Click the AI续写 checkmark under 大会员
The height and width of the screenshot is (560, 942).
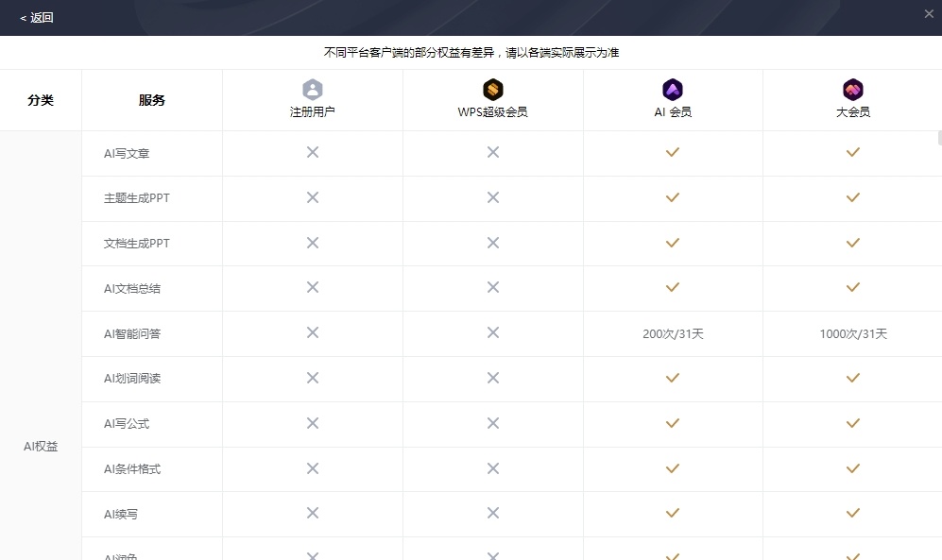point(853,514)
